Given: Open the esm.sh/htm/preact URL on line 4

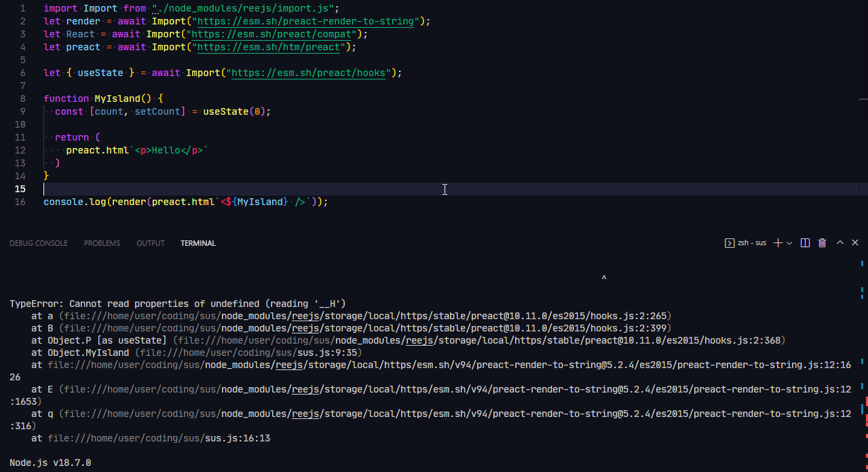Looking at the screenshot, I should point(269,47).
